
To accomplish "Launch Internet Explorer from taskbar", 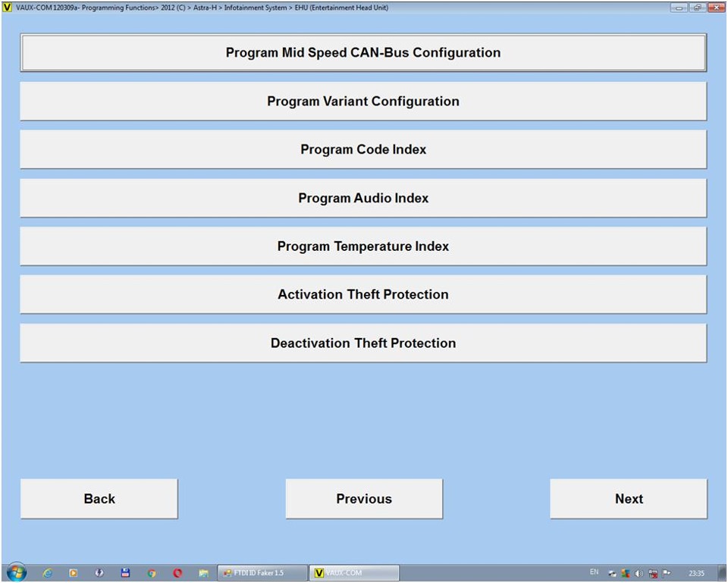I will click(47, 573).
